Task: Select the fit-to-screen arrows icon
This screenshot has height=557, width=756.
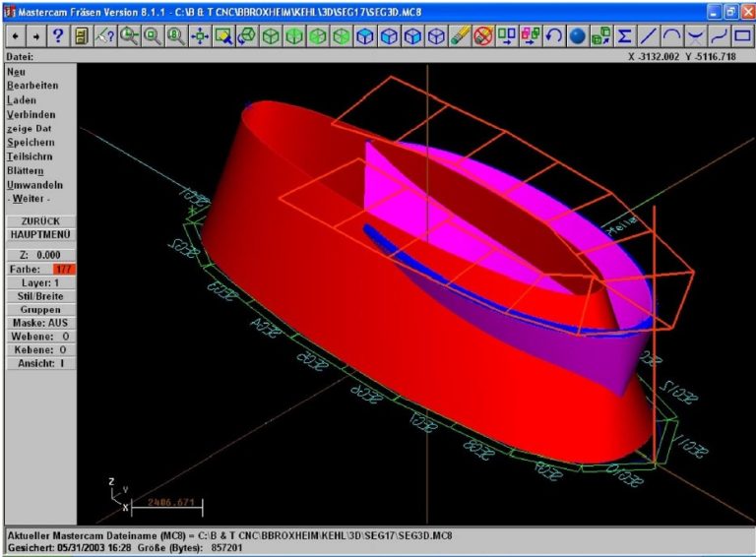Action: pos(200,35)
